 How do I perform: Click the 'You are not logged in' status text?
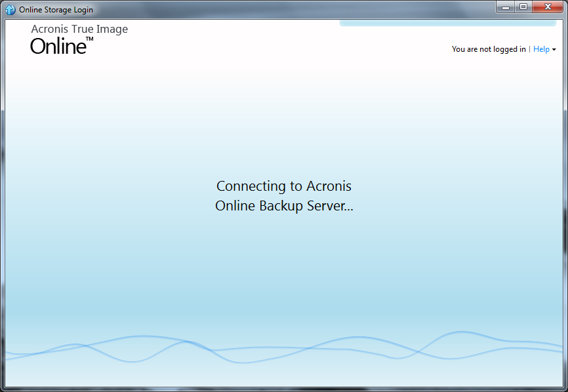point(489,49)
